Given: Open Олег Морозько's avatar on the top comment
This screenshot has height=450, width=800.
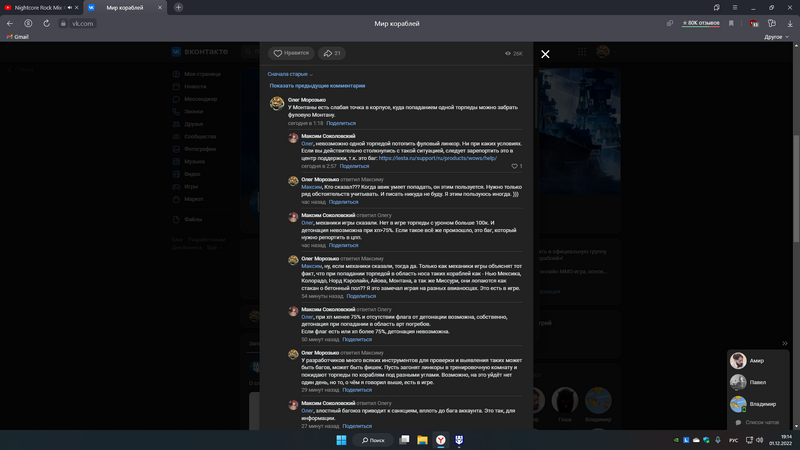Looking at the screenshot, I should [277, 104].
